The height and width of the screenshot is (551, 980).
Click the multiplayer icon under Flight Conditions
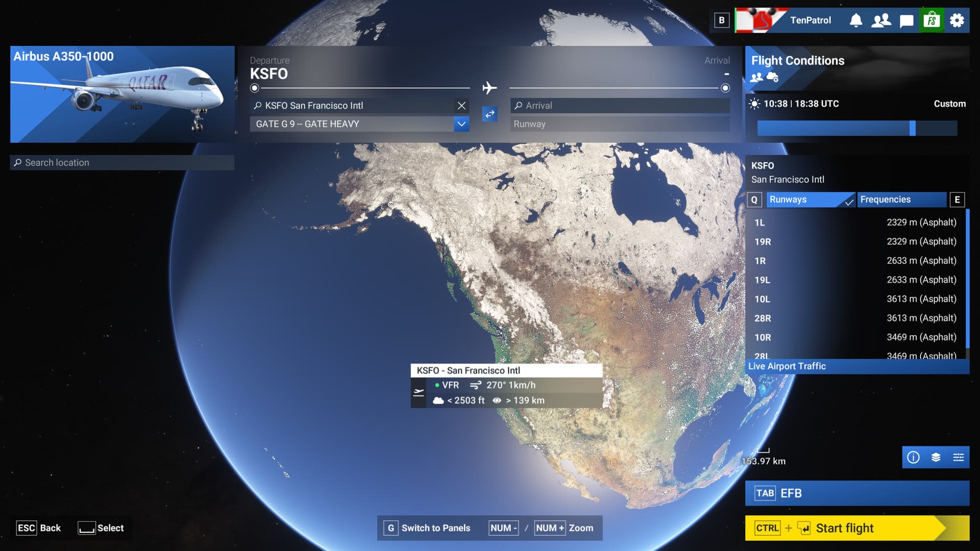pos(756,77)
